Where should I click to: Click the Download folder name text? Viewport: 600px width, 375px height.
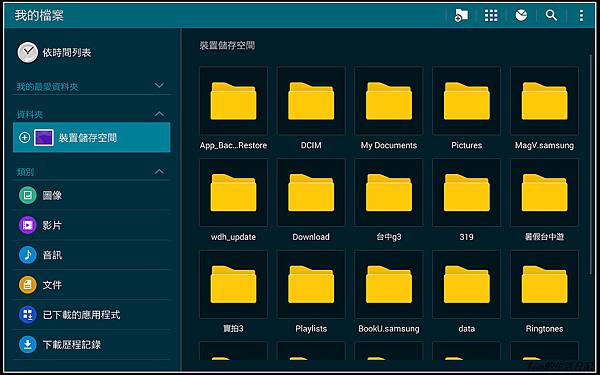point(311,237)
